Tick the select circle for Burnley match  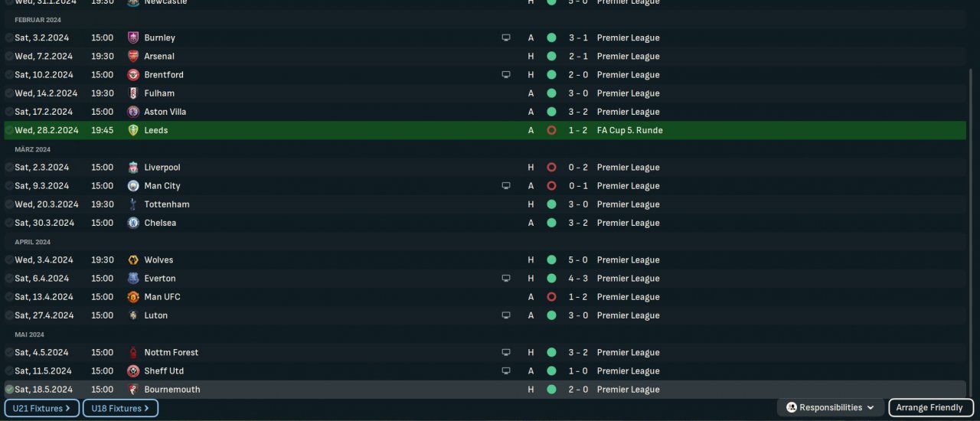point(9,38)
